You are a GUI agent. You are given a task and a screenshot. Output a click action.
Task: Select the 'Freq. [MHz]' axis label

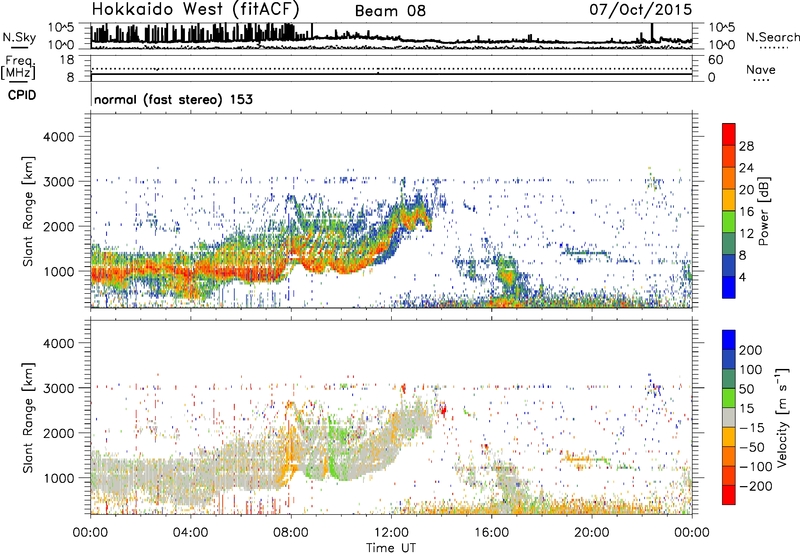18,68
